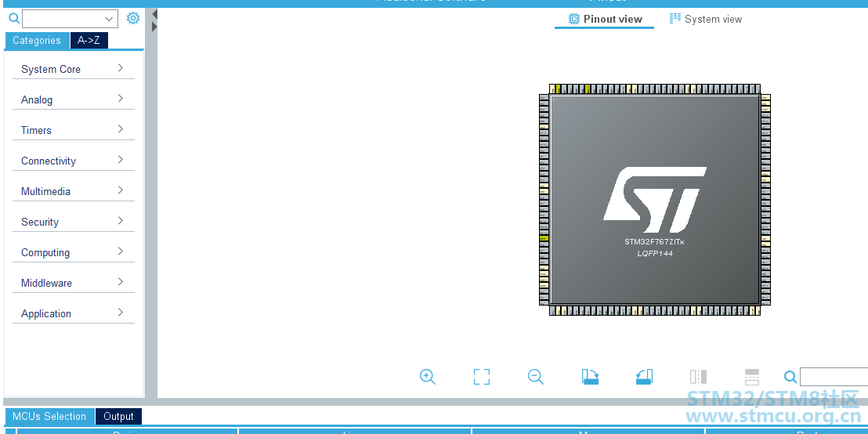868x434 pixels.
Task: Select the System view tab
Action: [x=705, y=20]
